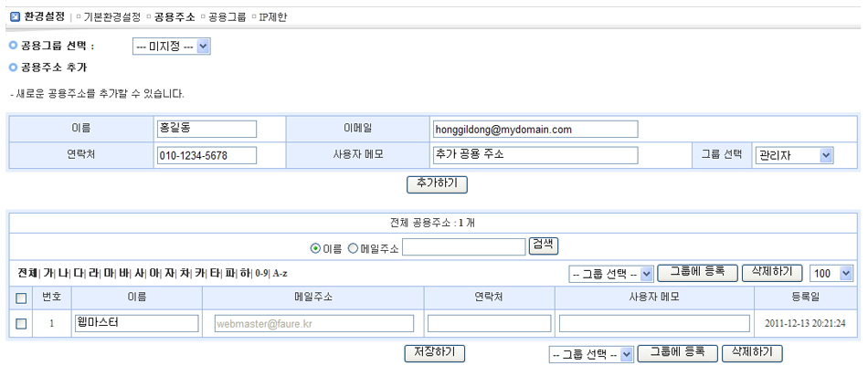Click the bottom 삭제하기 button
868x376 pixels.
(752, 353)
